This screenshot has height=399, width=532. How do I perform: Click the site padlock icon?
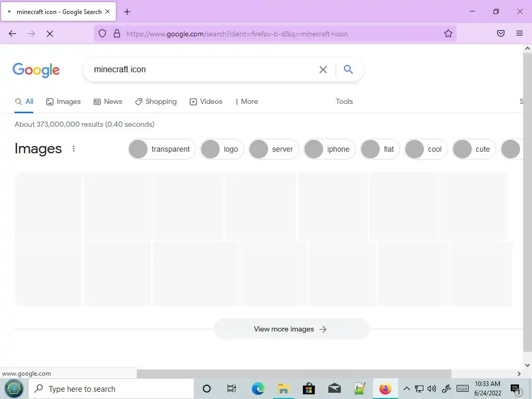(117, 34)
